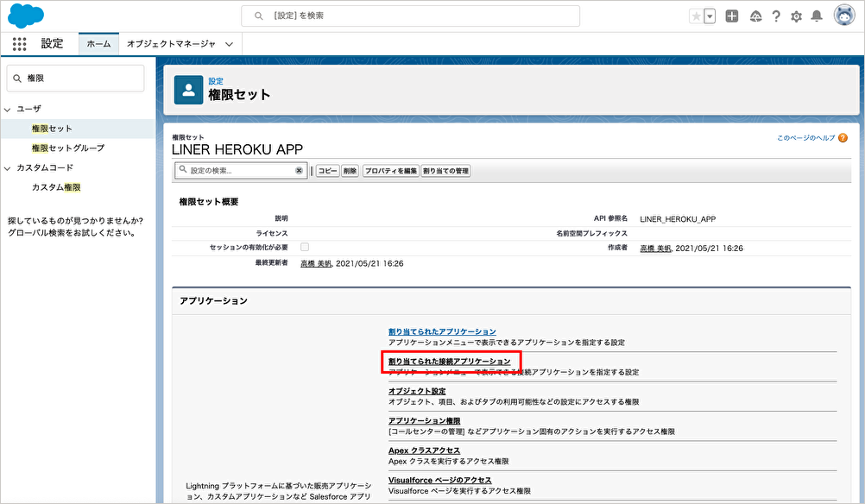Open the Salesforce cloud logo home
This screenshot has width=865, height=504.
[25, 16]
